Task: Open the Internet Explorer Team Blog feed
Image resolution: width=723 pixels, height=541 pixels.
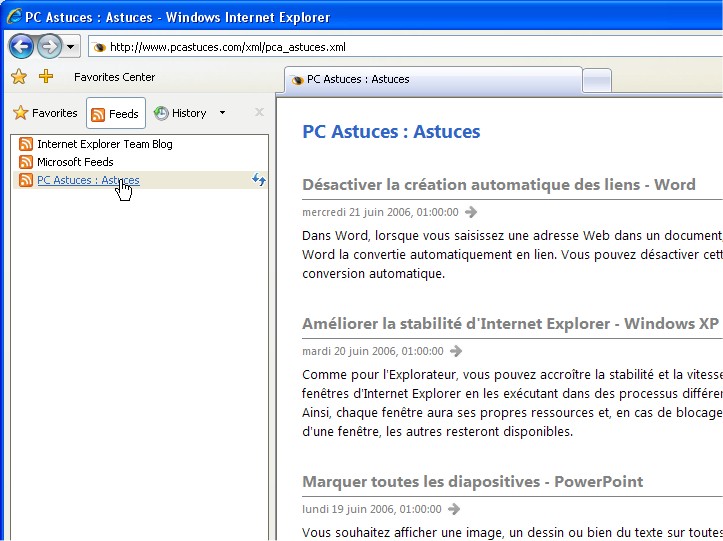Action: click(105, 144)
